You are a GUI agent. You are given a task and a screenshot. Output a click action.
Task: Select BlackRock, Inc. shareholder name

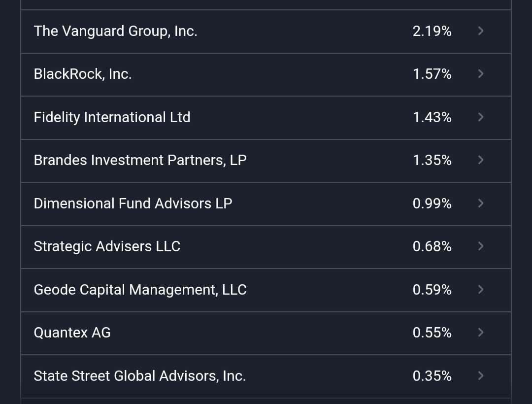point(83,74)
